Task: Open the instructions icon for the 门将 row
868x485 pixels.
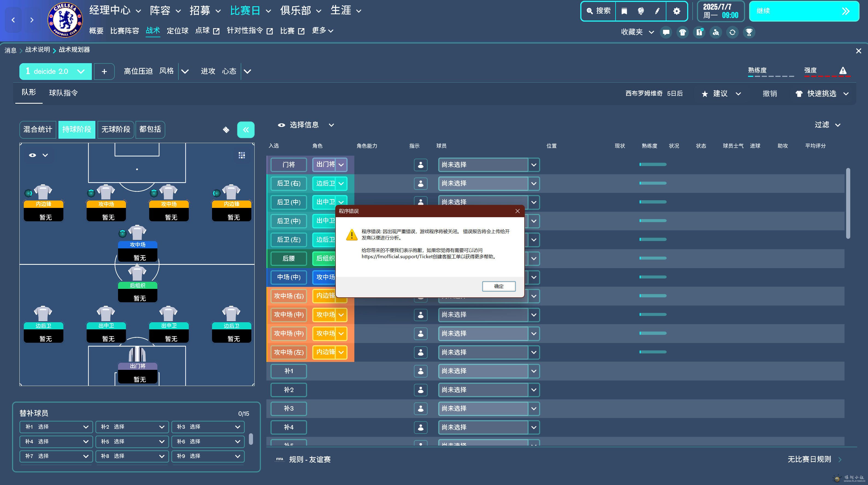Action: [420, 165]
